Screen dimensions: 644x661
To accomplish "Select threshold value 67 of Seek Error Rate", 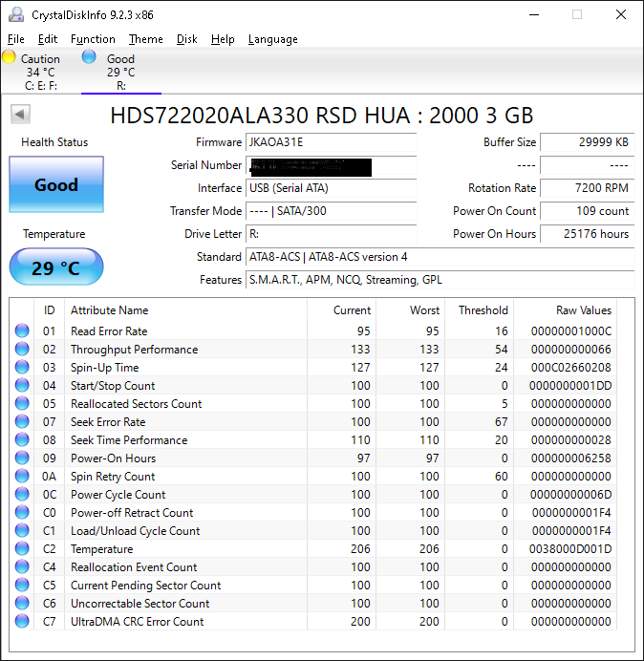I will point(501,421).
